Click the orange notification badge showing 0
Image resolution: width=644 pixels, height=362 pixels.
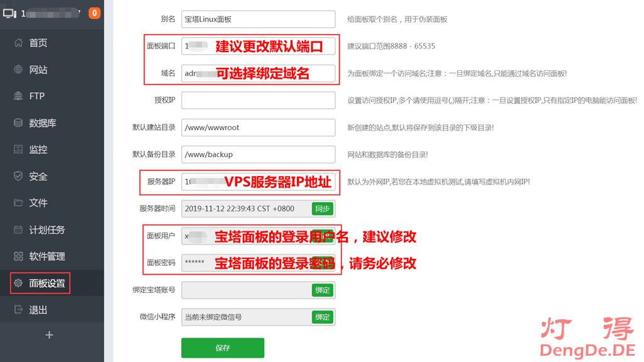[x=94, y=13]
